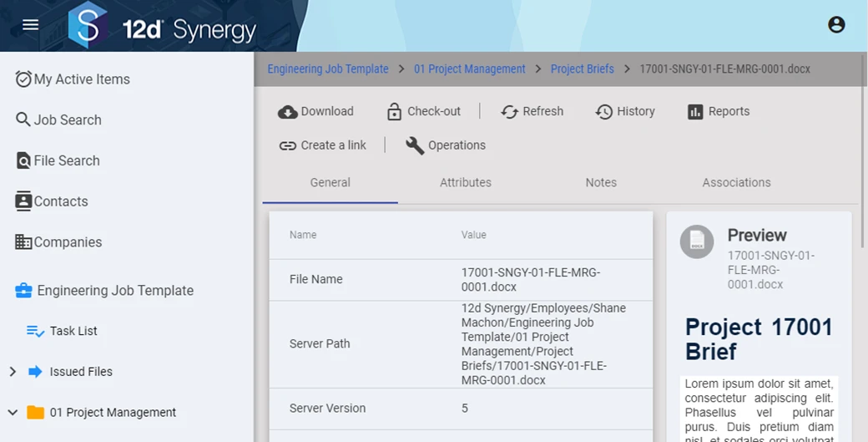Viewport: 868px width, 442px height.
Task: Click the Value column header
Action: pos(474,235)
